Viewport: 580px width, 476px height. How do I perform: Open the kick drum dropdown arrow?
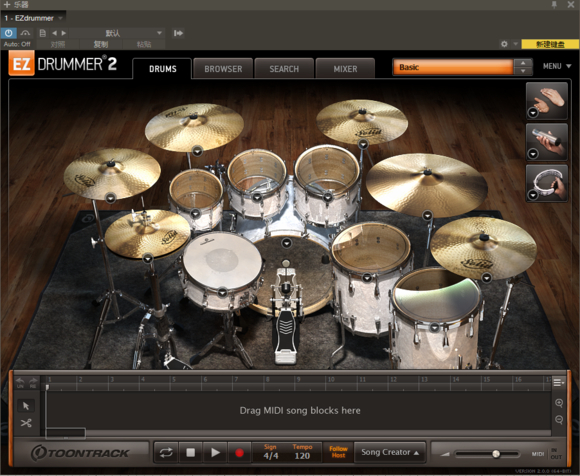tap(287, 243)
